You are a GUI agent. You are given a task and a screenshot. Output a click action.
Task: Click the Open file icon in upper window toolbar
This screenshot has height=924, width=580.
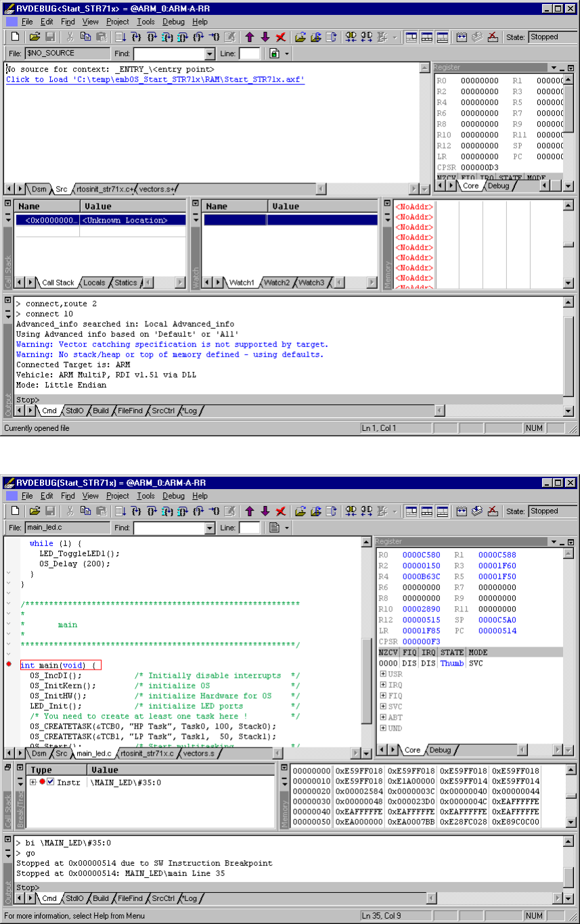click(35, 37)
